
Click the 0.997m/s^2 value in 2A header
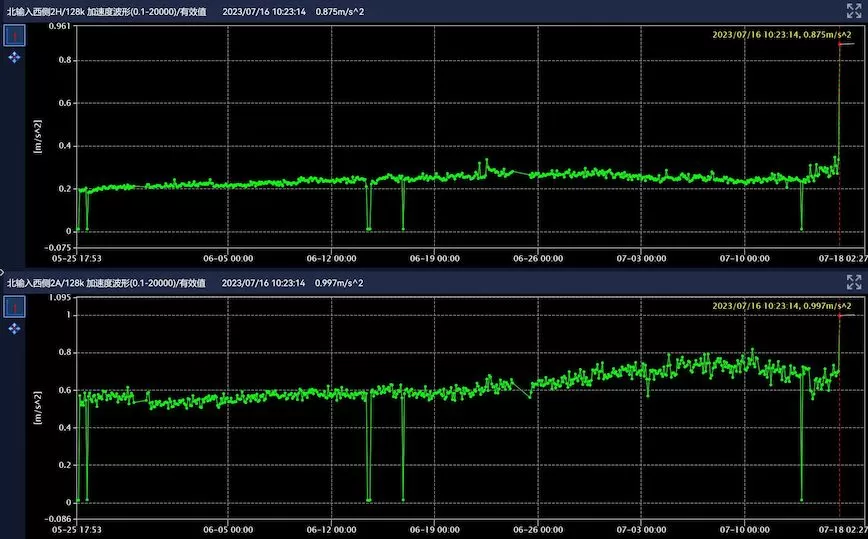pos(339,282)
